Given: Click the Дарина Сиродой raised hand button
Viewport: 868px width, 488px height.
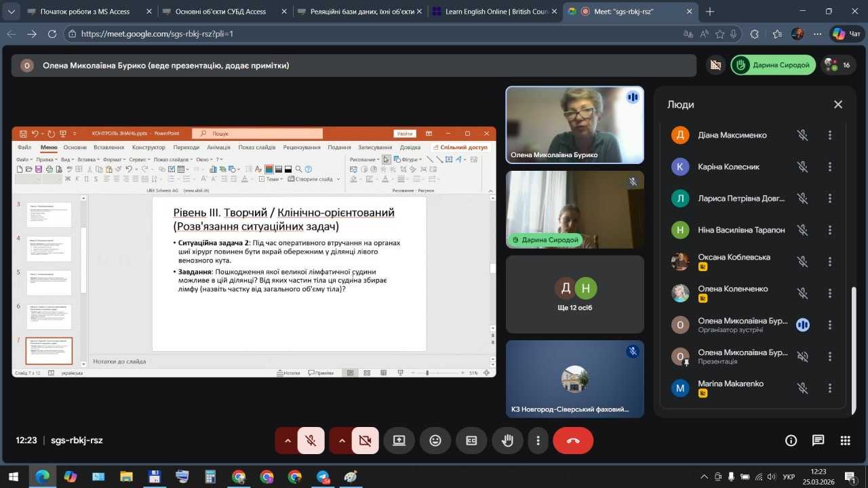Looking at the screenshot, I should [773, 65].
